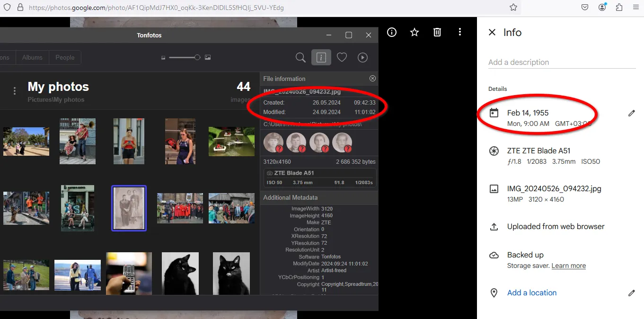
Task: Start a slideshow with the play icon
Action: point(362,57)
